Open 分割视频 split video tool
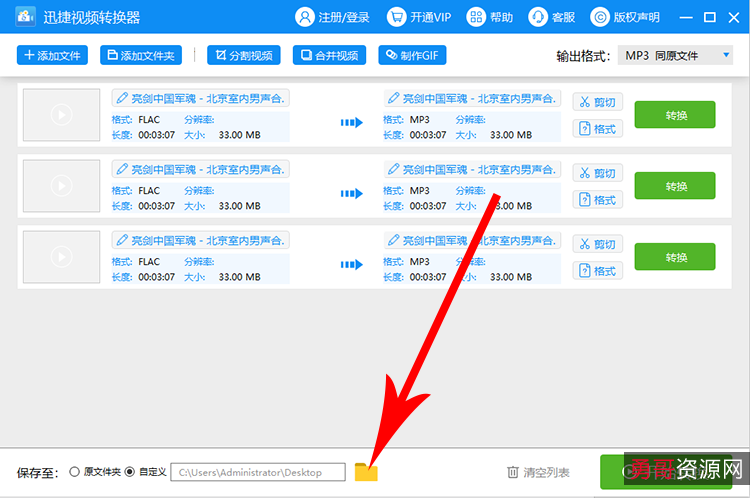750x498 pixels. click(243, 55)
